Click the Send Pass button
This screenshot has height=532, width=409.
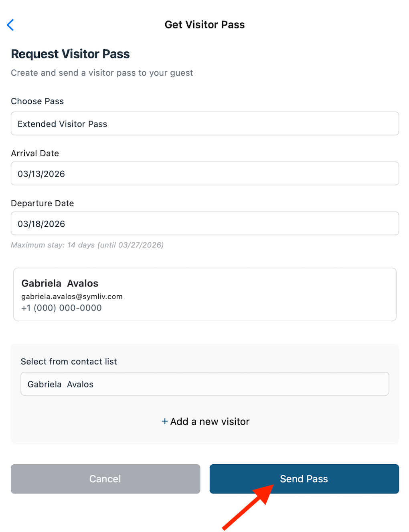tap(304, 479)
